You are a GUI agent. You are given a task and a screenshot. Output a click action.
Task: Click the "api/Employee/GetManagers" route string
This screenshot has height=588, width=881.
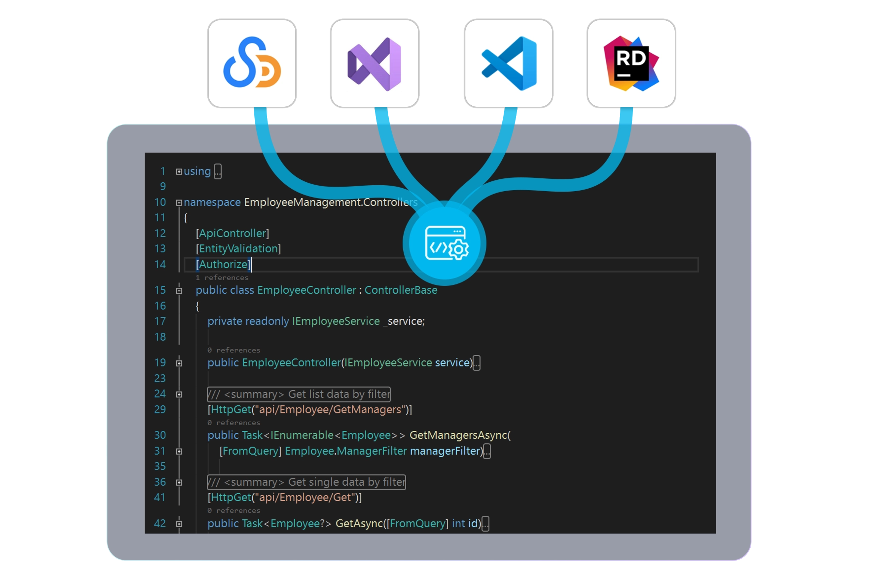[x=330, y=409]
